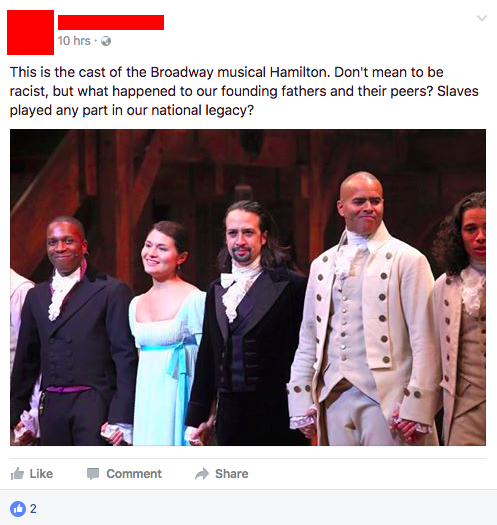This screenshot has width=497, height=525.
Task: Open the "10 hrs" timestamp link
Action: [x=74, y=41]
